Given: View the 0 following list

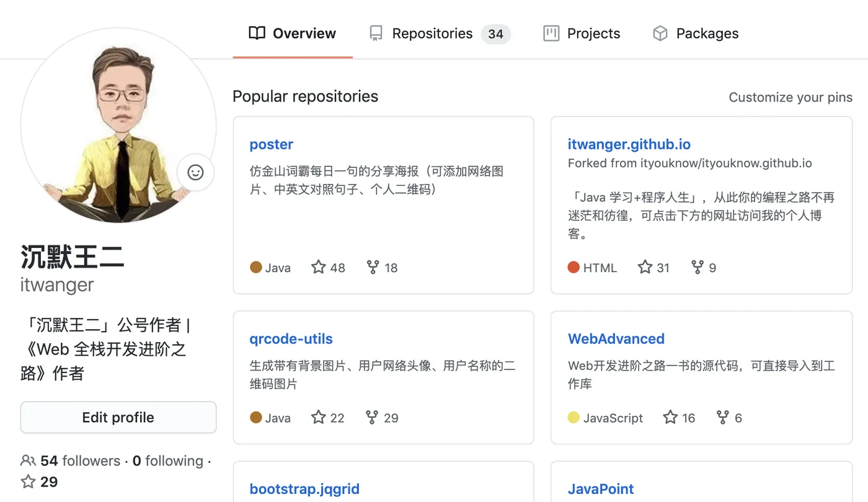Looking at the screenshot, I should point(168,461).
